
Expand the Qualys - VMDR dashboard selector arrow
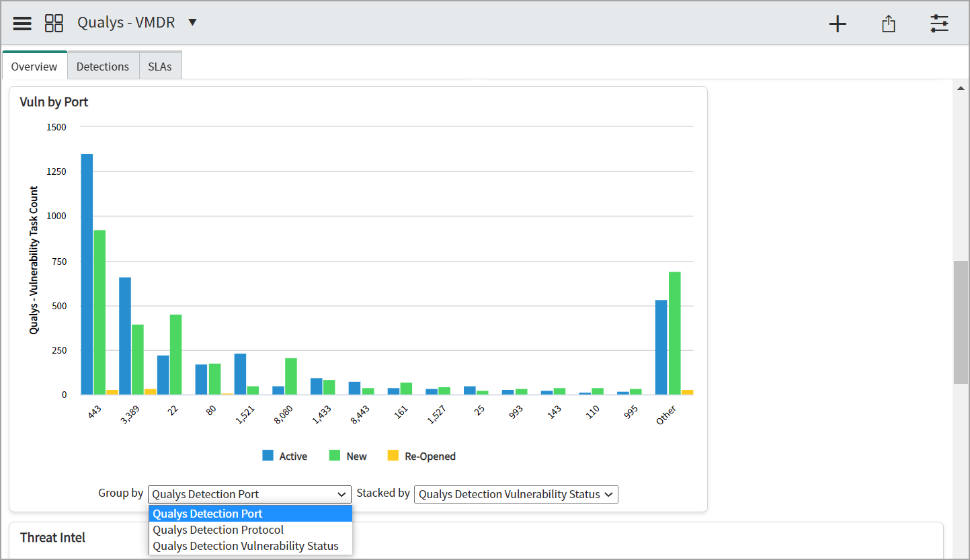[192, 22]
